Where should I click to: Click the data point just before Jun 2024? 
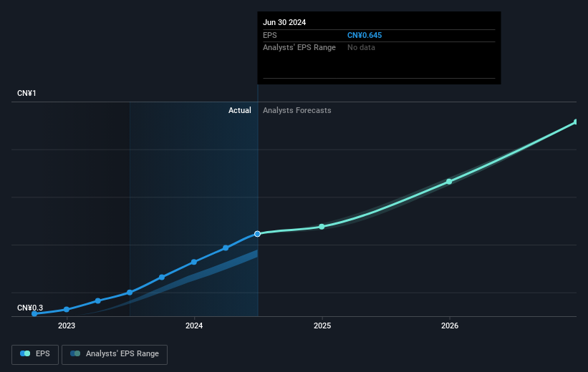226,248
